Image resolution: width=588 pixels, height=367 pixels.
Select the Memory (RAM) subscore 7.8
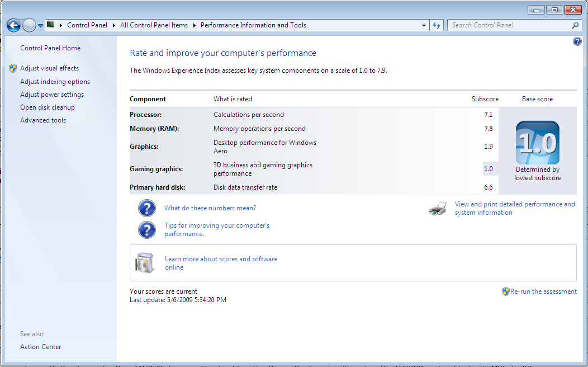(x=489, y=129)
